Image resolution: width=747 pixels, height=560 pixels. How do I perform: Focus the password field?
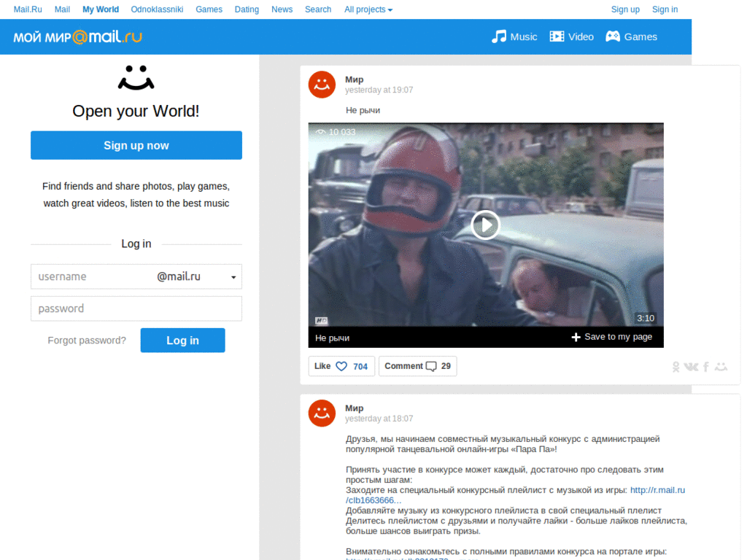(x=136, y=308)
